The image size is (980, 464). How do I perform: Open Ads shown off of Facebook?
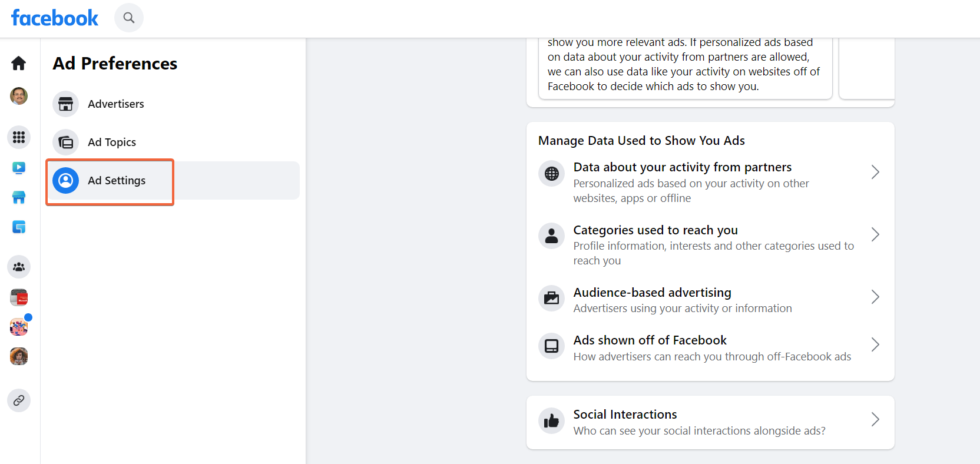click(710, 347)
